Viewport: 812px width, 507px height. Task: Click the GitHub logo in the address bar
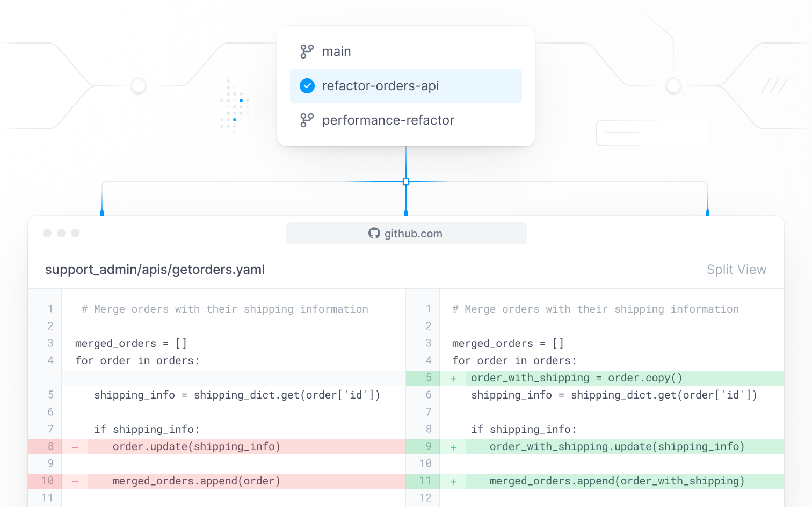click(375, 233)
